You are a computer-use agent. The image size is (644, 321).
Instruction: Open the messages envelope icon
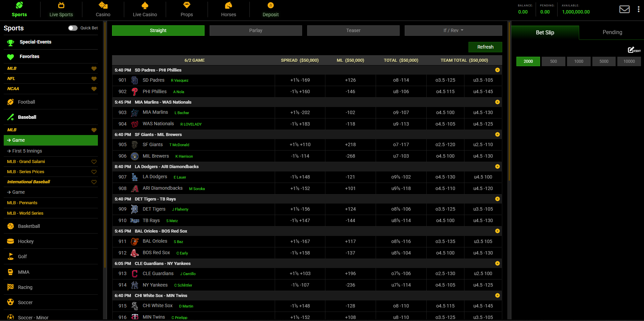[x=624, y=9]
